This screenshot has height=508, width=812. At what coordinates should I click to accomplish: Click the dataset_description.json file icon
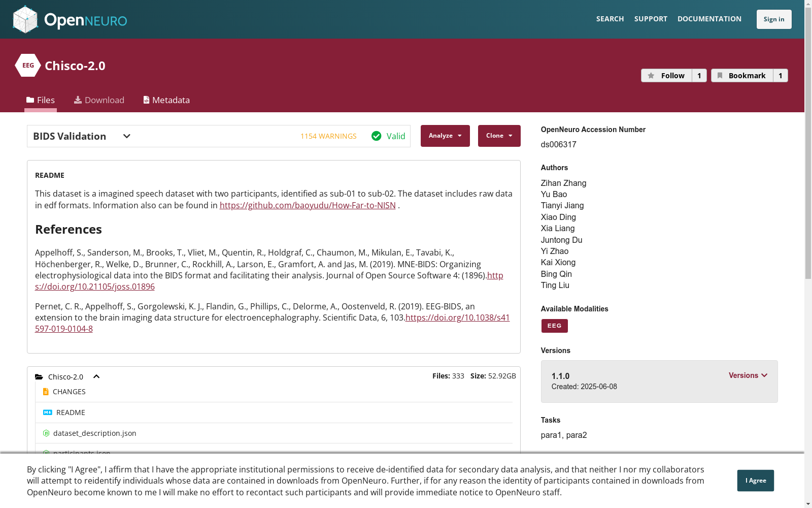[46, 433]
